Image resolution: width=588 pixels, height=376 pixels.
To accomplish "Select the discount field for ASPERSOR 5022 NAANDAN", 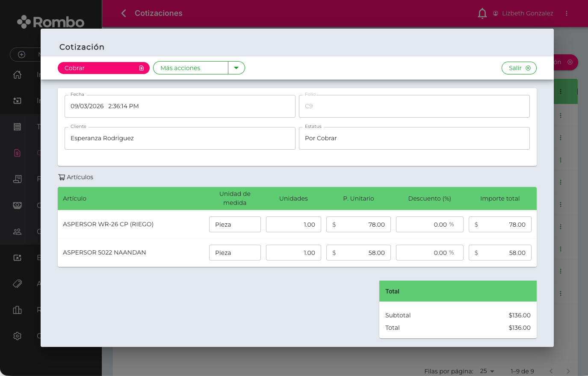I will (x=429, y=253).
